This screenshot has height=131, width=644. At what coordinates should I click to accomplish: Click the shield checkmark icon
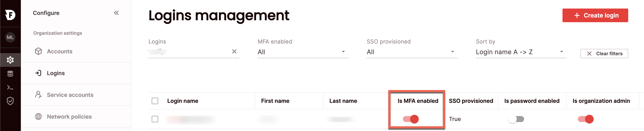click(x=10, y=101)
